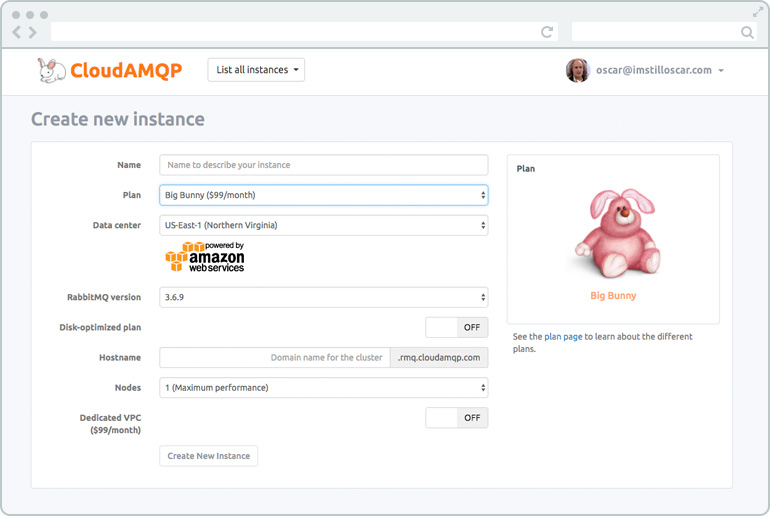
Task: Open the Plan select showing Big Bunny
Action: tap(324, 195)
